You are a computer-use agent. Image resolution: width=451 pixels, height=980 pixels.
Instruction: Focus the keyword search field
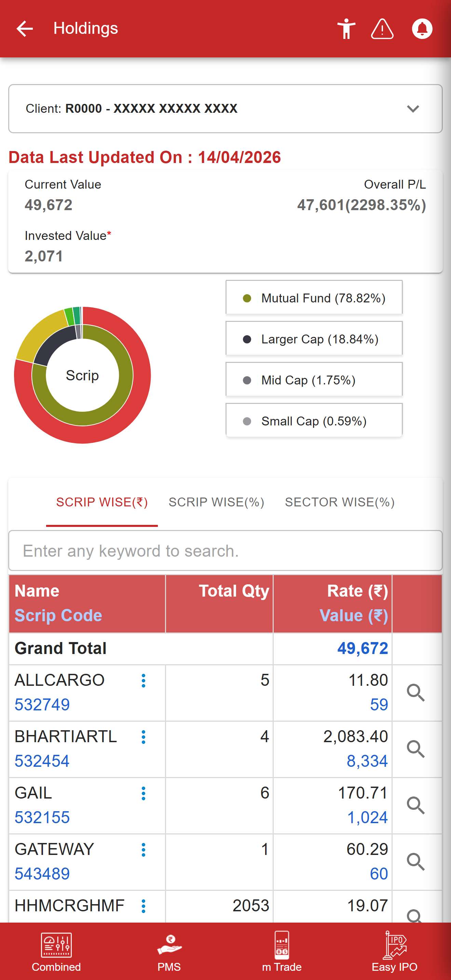[x=225, y=550]
